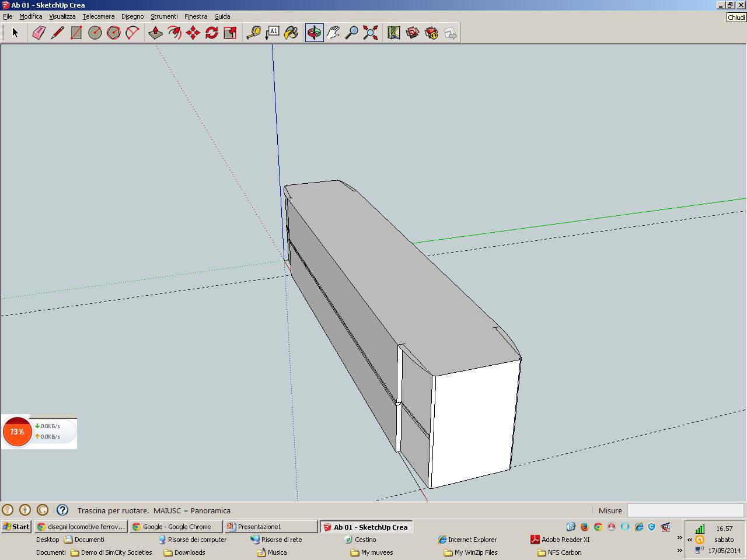
Task: Pick the pink Eraser tool
Action: click(39, 33)
